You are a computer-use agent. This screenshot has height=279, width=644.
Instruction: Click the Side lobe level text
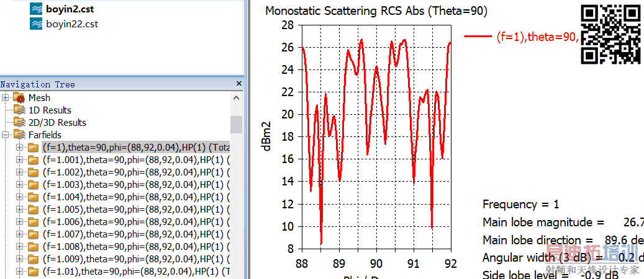click(x=550, y=274)
